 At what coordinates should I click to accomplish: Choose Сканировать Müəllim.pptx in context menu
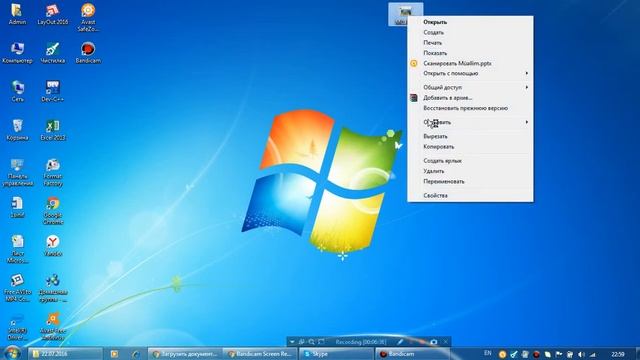coord(470,63)
